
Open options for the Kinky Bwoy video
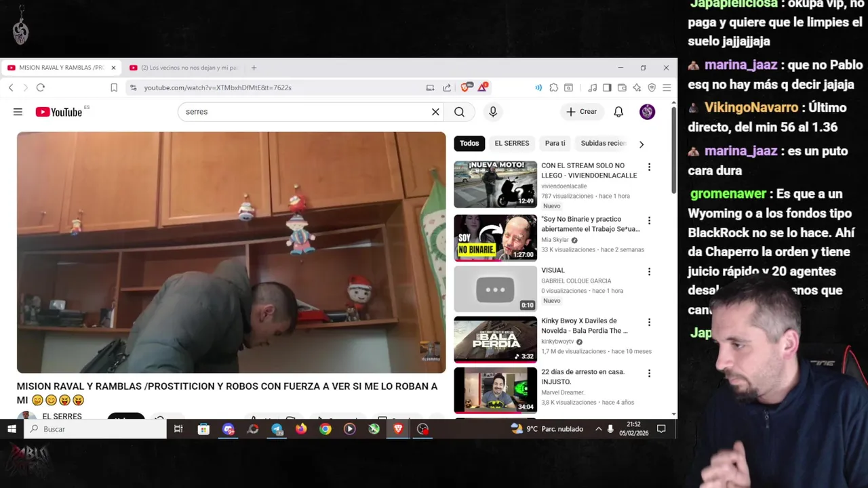click(649, 322)
